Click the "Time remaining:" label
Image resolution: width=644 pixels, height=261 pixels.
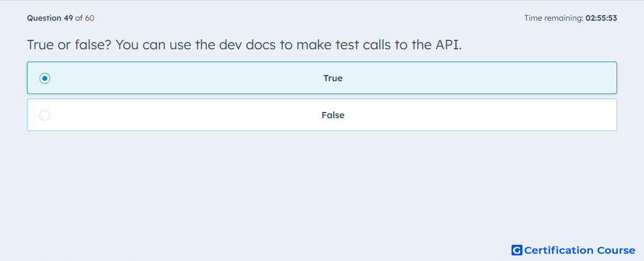click(554, 18)
